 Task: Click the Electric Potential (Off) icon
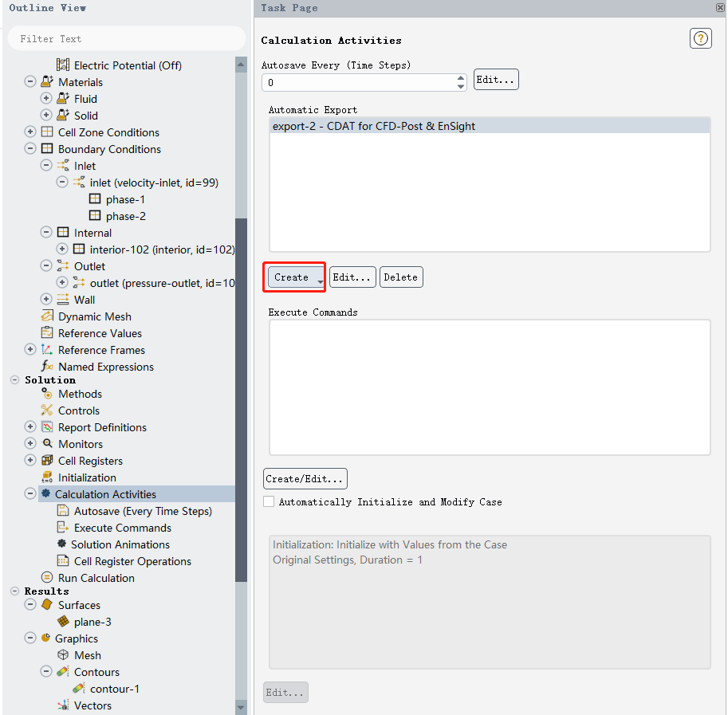(x=63, y=65)
